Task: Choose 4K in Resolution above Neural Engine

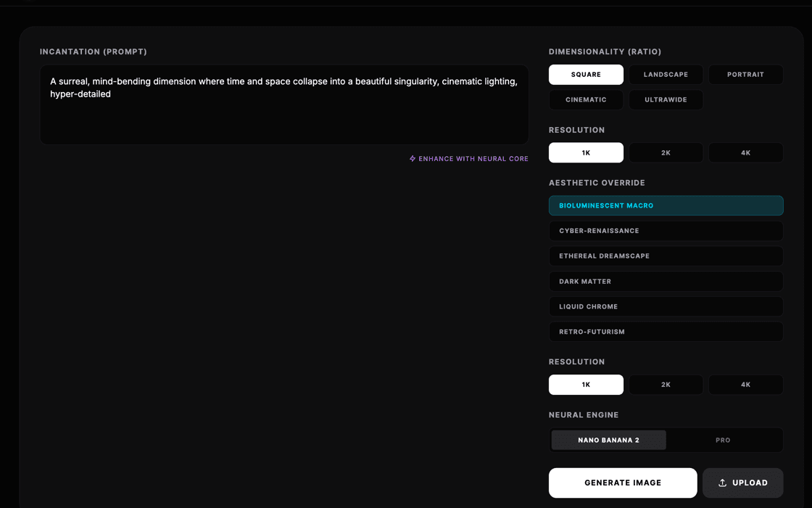Action: (x=745, y=385)
